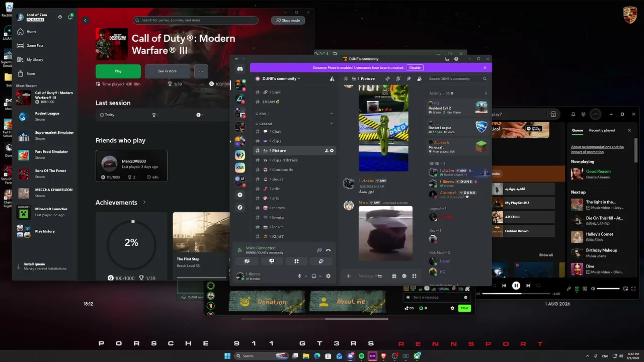Open Discord direct messages home icon

tap(240, 69)
